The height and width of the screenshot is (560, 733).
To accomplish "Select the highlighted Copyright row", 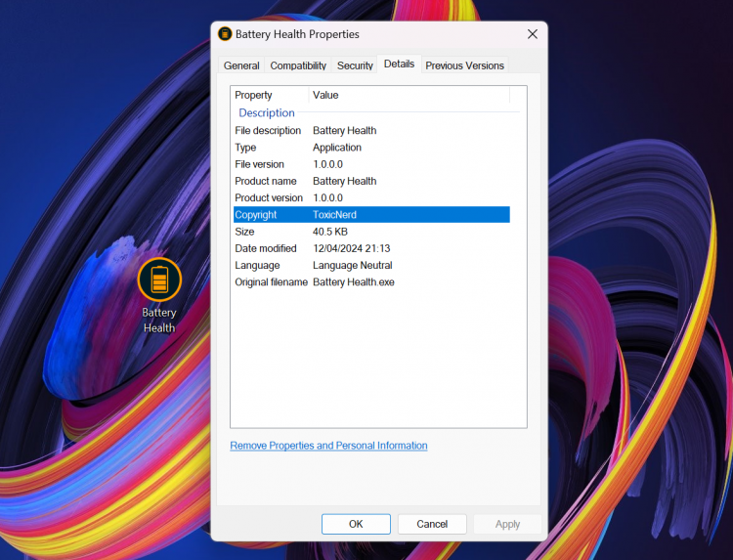I will (x=371, y=215).
